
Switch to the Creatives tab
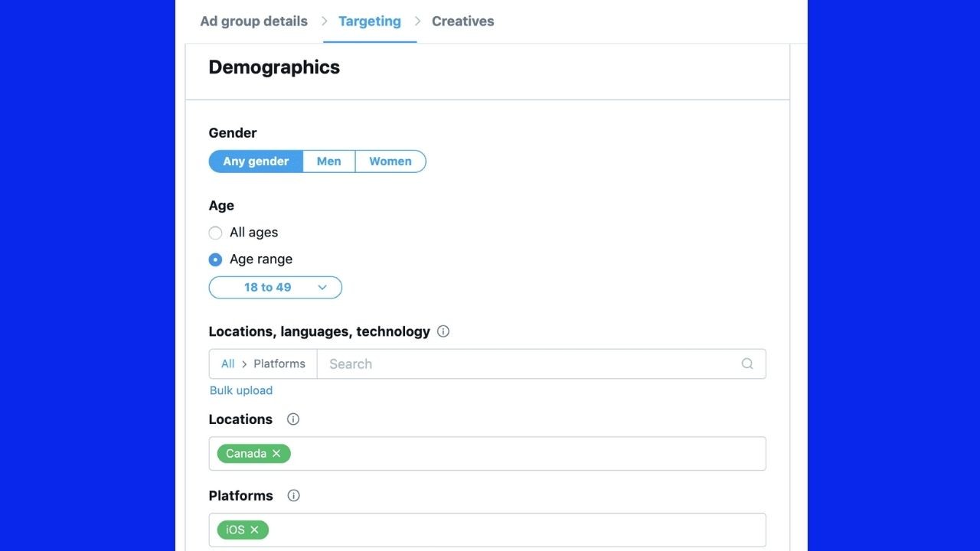pyautogui.click(x=463, y=21)
